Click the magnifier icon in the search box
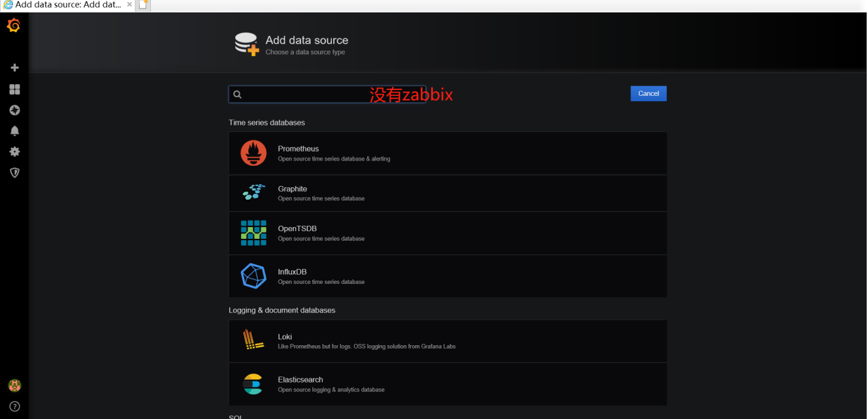 pos(238,94)
